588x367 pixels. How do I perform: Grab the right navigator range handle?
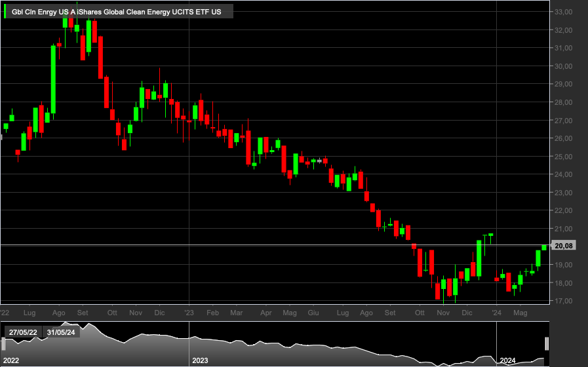547,344
